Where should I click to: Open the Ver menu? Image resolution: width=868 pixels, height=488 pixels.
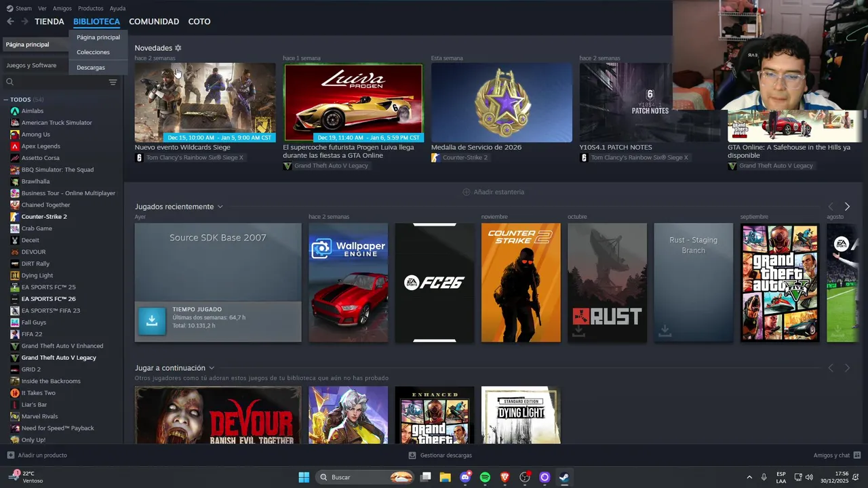[x=43, y=8]
